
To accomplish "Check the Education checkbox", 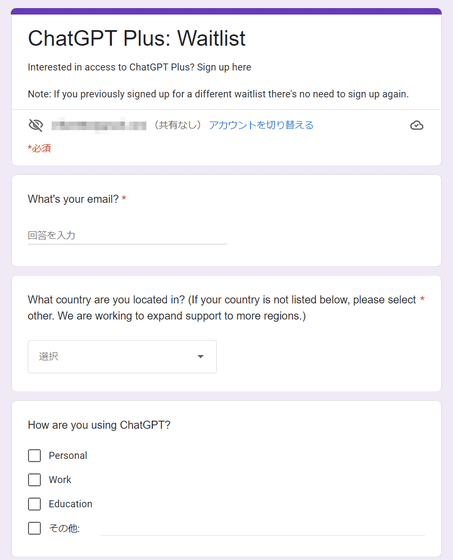I will coord(34,504).
